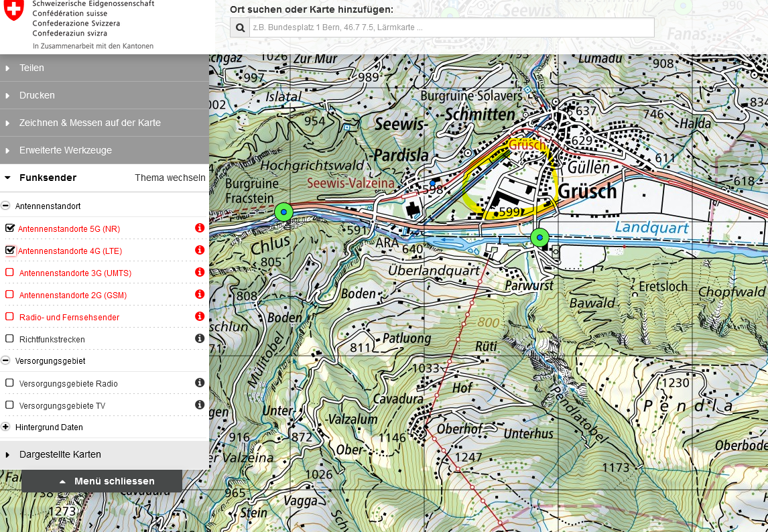Expand the Hintergrund Daten group
Screen dimensions: 768x532
pos(5,427)
